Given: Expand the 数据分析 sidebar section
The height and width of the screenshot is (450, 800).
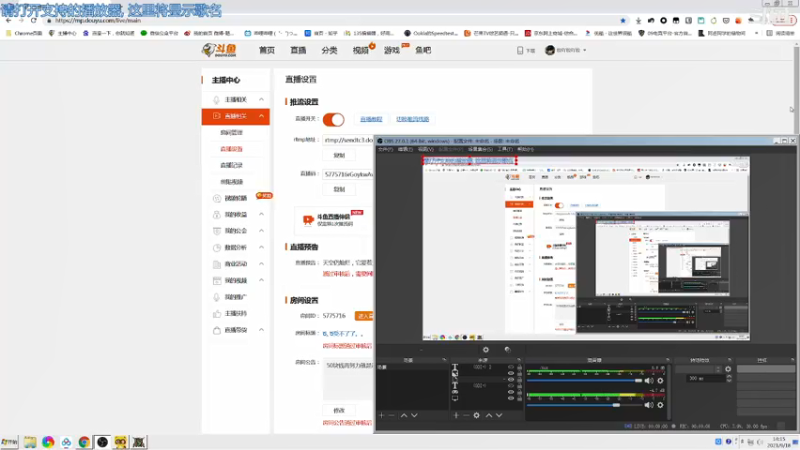Looking at the screenshot, I should (x=261, y=247).
